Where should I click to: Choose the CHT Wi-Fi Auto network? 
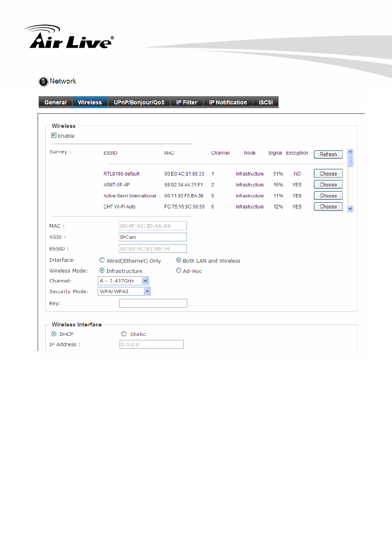pos(328,207)
